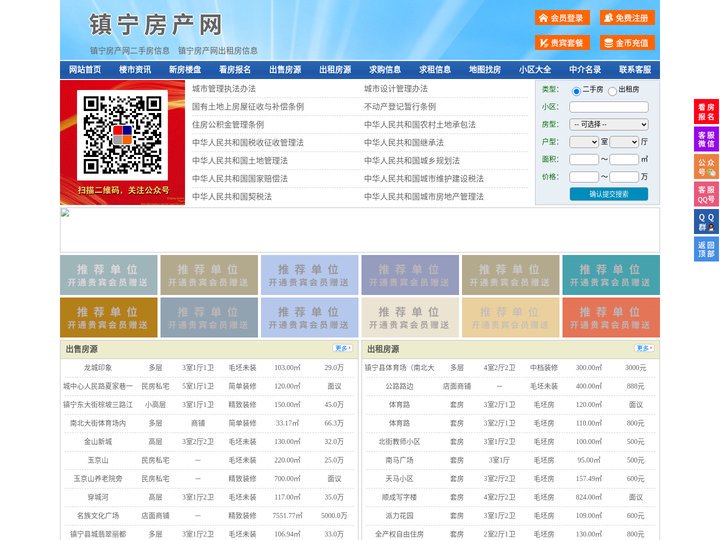Screen dimensions: 720x540
Task: Open the 贵宾套餐 button
Action: [562, 43]
